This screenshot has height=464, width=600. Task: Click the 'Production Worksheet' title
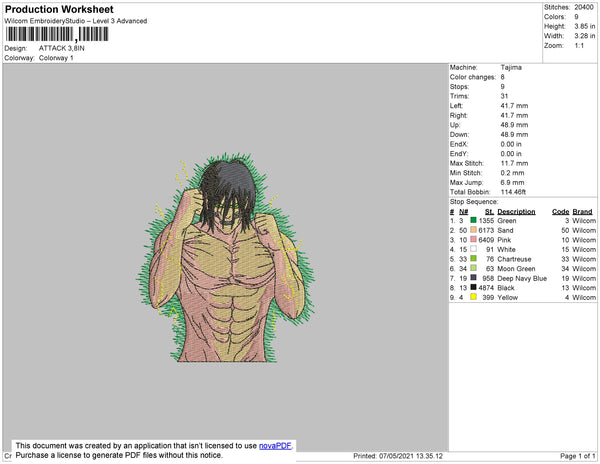pos(59,9)
